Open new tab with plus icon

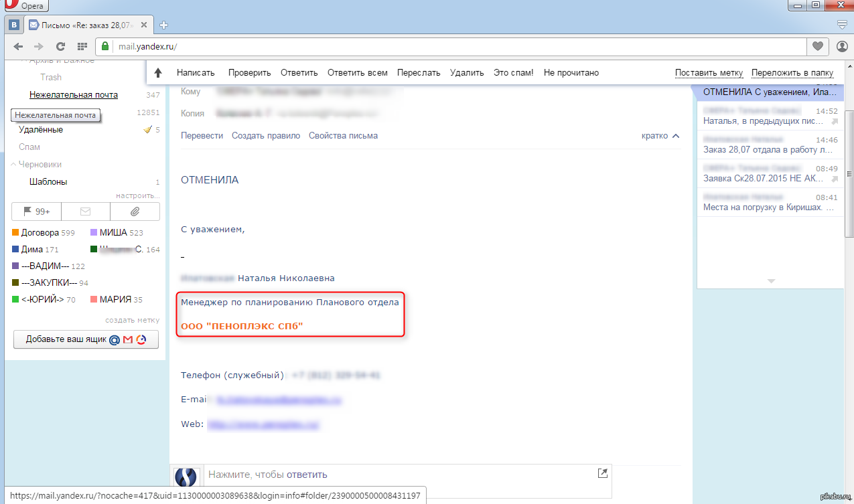[163, 25]
